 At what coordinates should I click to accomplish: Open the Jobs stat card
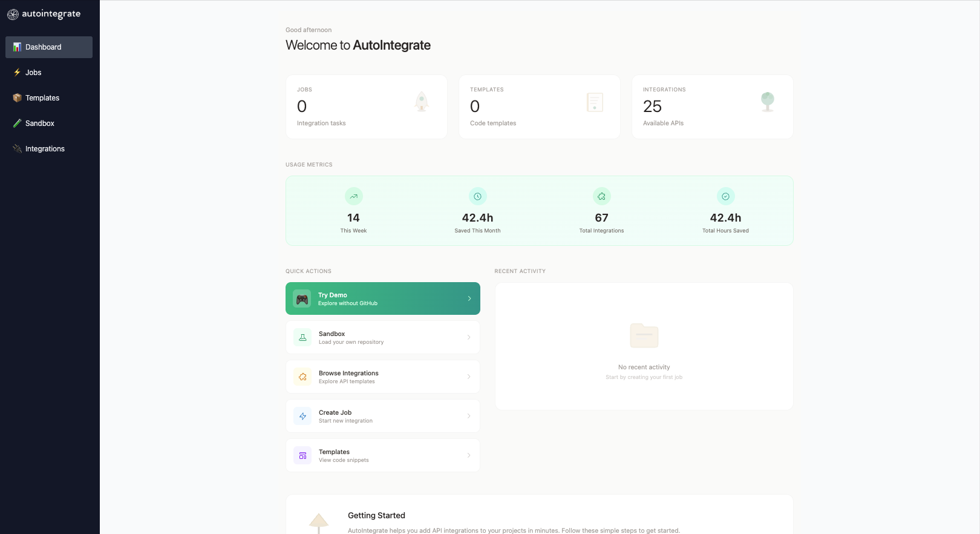pos(367,107)
